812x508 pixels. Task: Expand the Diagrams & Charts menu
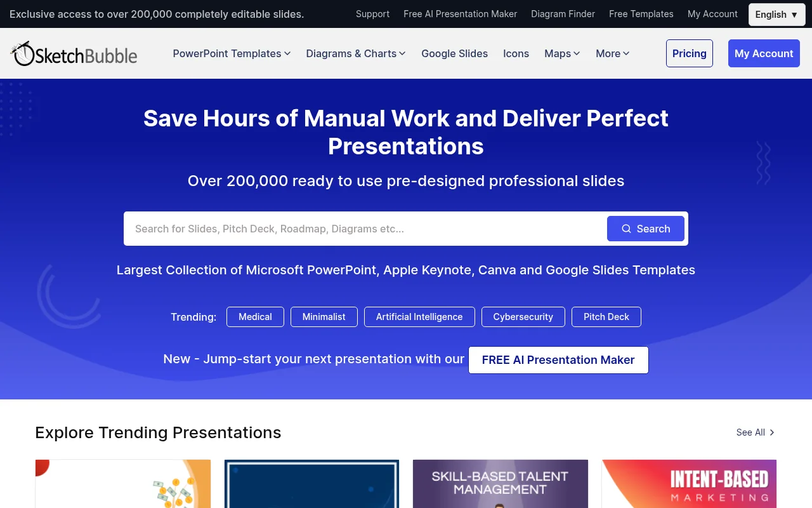356,53
